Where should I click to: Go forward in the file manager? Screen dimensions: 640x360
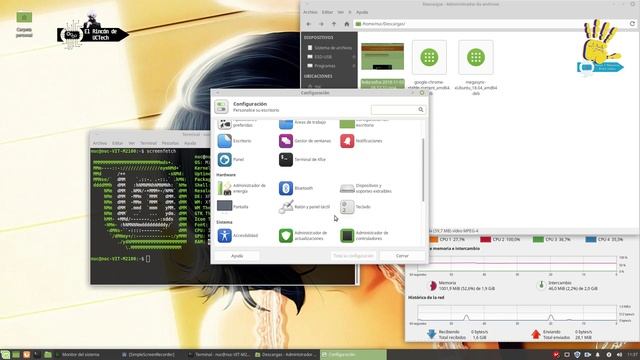click(x=321, y=24)
